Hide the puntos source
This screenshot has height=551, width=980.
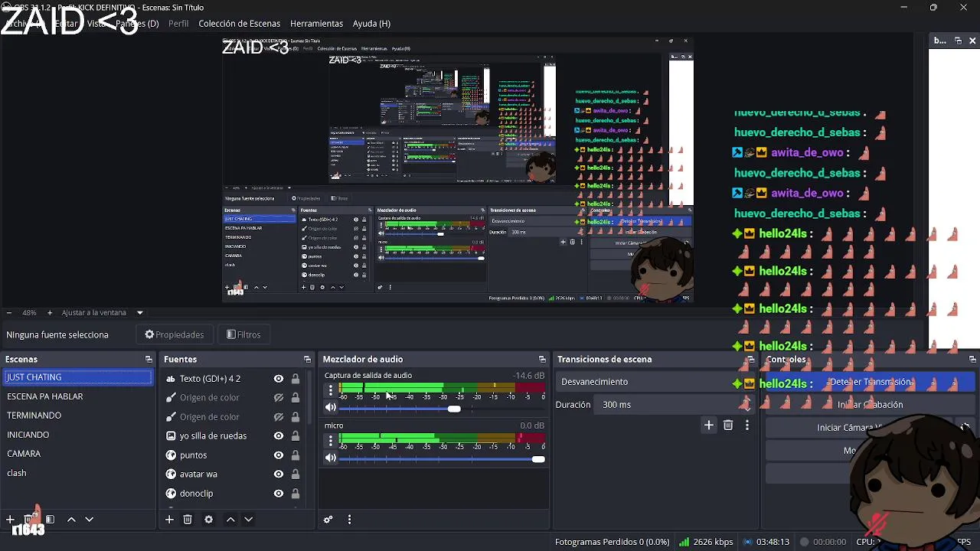(x=279, y=455)
